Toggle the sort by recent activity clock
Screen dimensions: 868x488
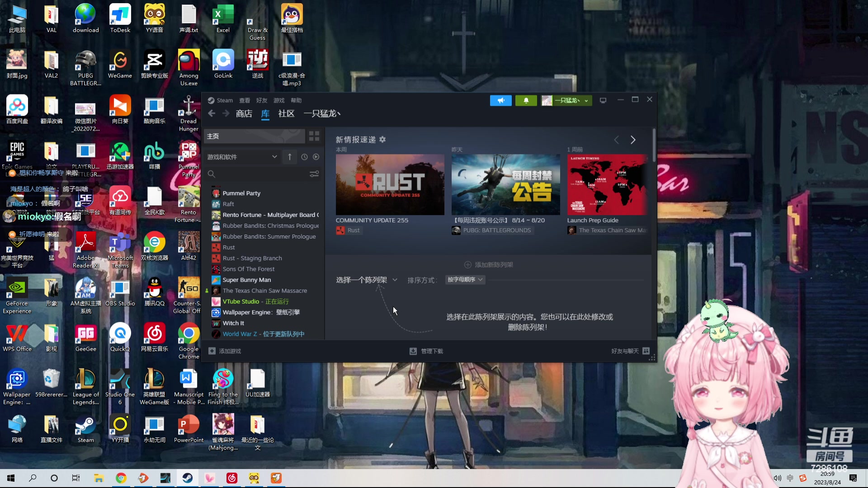click(x=304, y=157)
